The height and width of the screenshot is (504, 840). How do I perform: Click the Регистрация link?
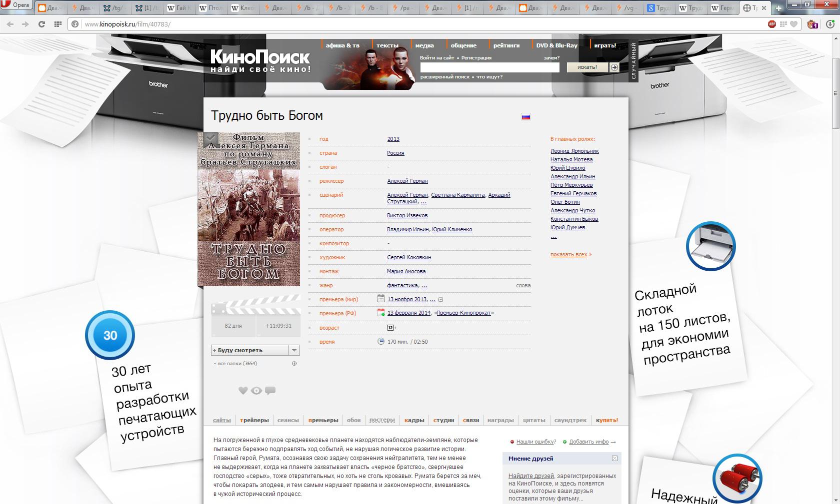coord(476,58)
